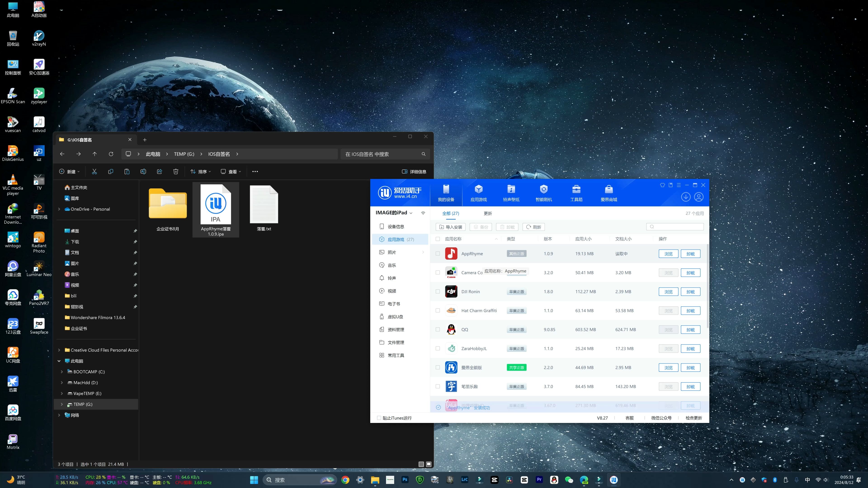Open the 我的设备 tab in 爱思助手

pyautogui.click(x=446, y=193)
